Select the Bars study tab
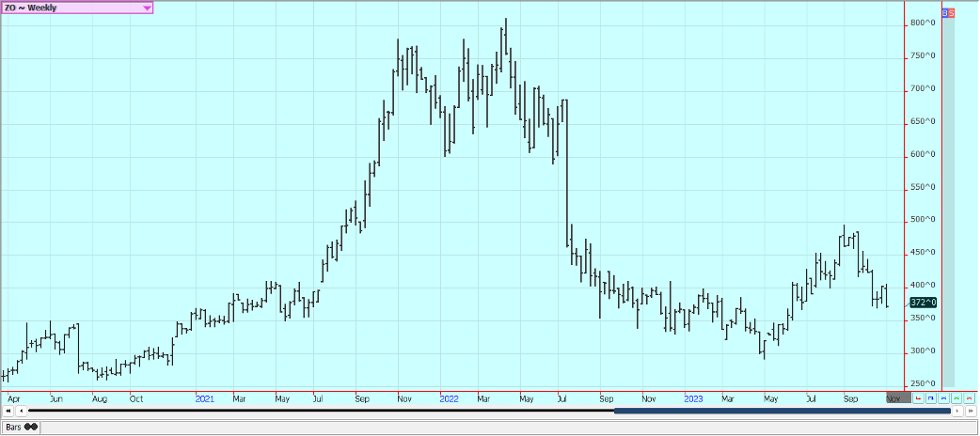The width and height of the screenshot is (980, 436). point(22,428)
